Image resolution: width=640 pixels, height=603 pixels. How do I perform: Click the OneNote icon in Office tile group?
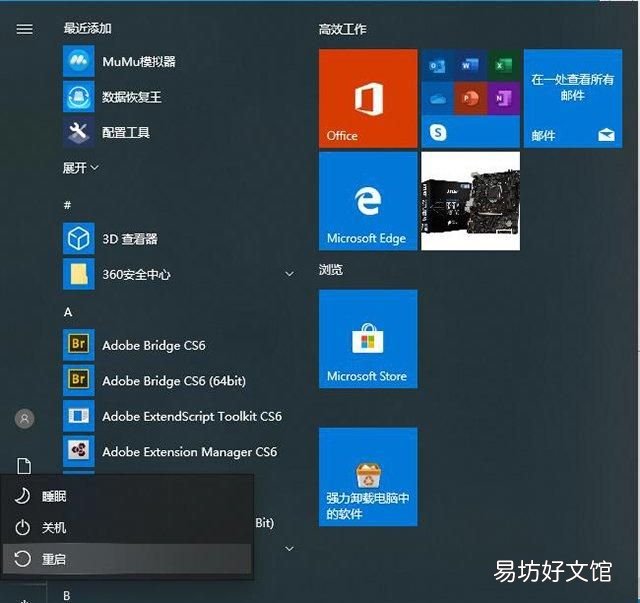(503, 98)
